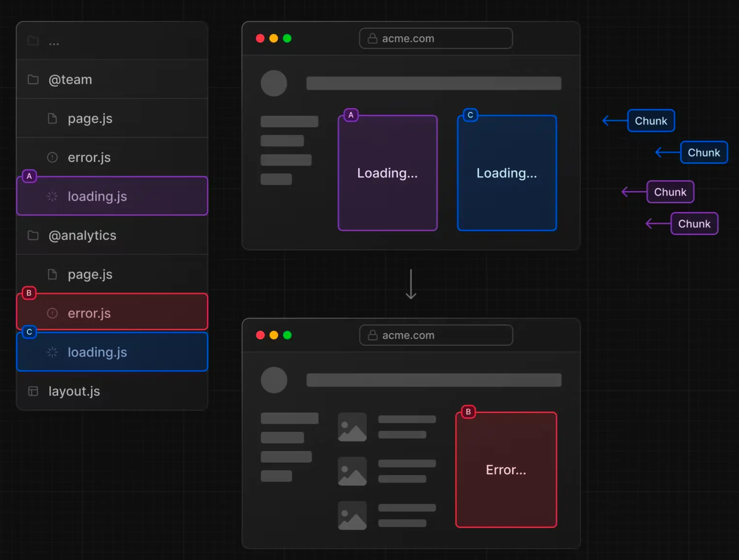Click the spinner icon in the blue loading.js row
739x560 pixels.
coord(52,352)
